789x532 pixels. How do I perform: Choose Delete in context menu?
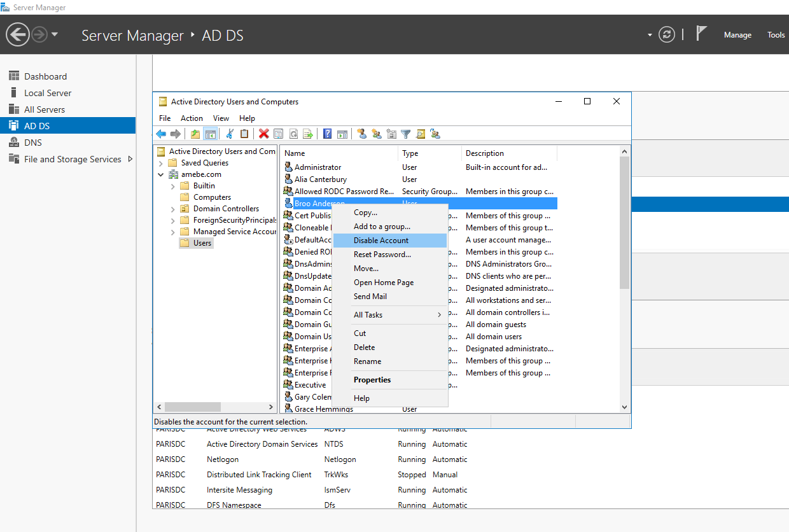click(x=390, y=347)
